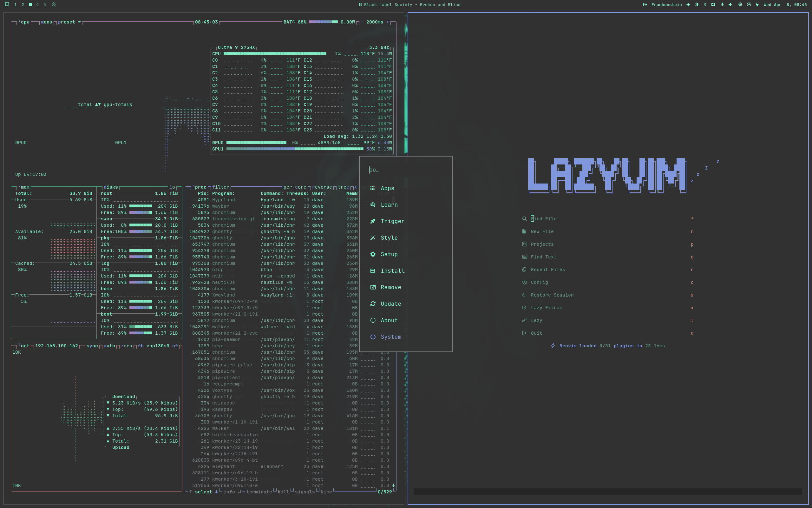Open the ethernet network icon in waybar
The width and height of the screenshot is (812, 508).
pyautogui.click(x=713, y=5)
